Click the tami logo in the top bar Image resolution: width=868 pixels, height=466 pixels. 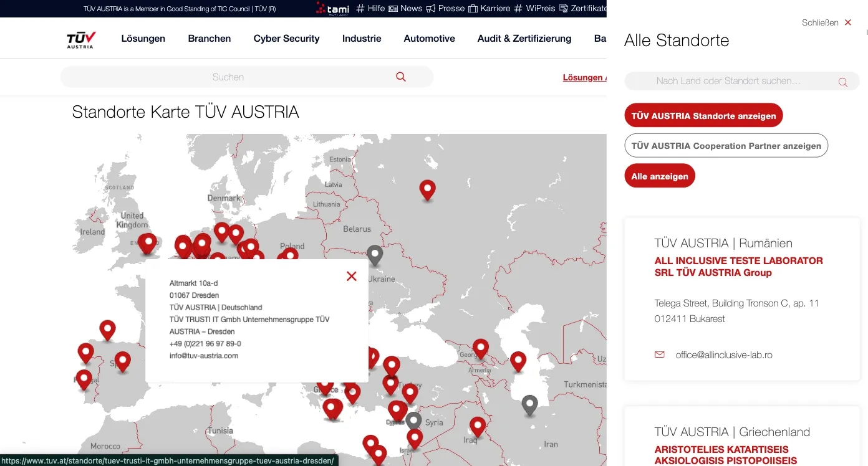pos(332,9)
